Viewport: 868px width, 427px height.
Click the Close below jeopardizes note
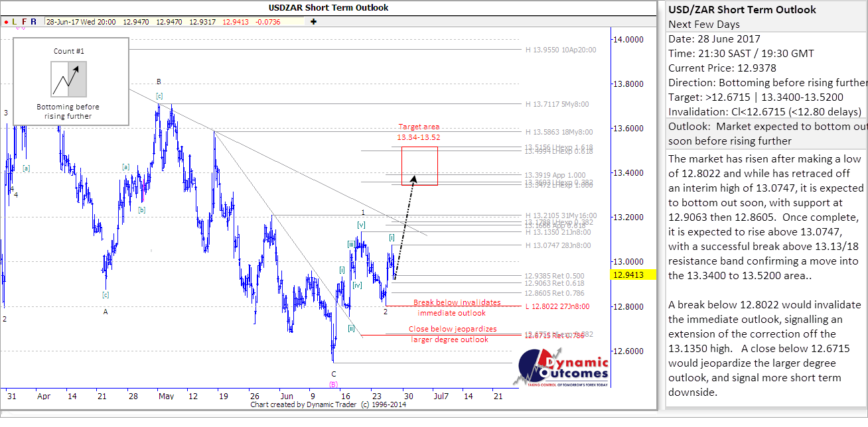(x=452, y=334)
